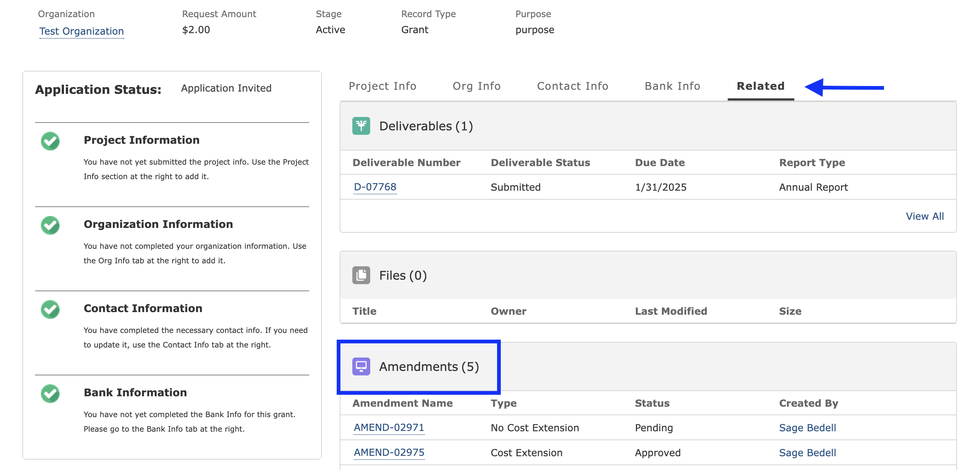
Task: Click the Contact Information green checkmark icon
Action: pos(50,309)
